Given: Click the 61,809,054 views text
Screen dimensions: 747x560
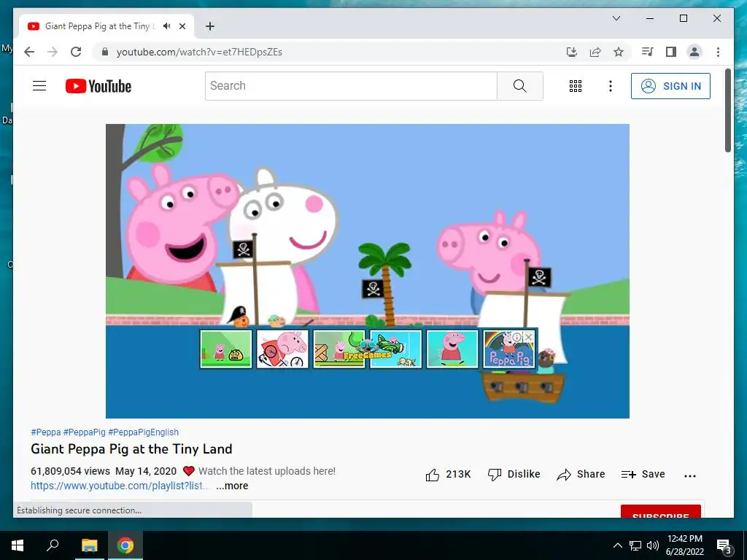Looking at the screenshot, I should (x=70, y=471).
